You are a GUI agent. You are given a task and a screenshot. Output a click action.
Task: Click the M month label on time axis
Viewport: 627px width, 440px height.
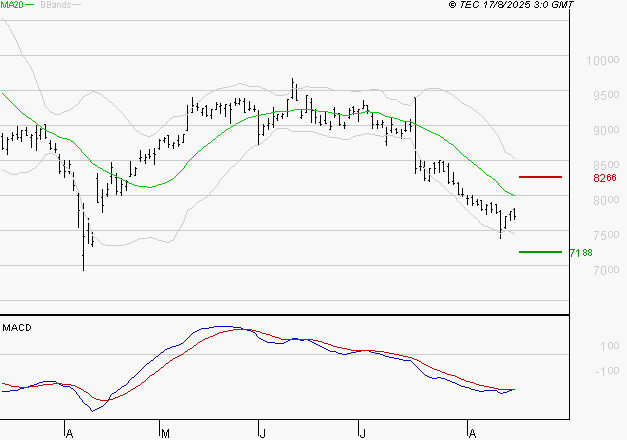[164, 432]
